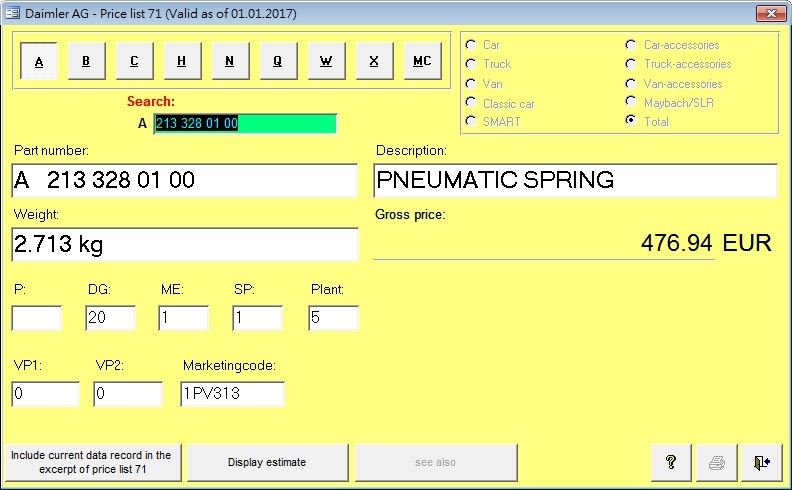The height and width of the screenshot is (490, 792).
Task: Click the printer icon button
Action: click(x=716, y=462)
